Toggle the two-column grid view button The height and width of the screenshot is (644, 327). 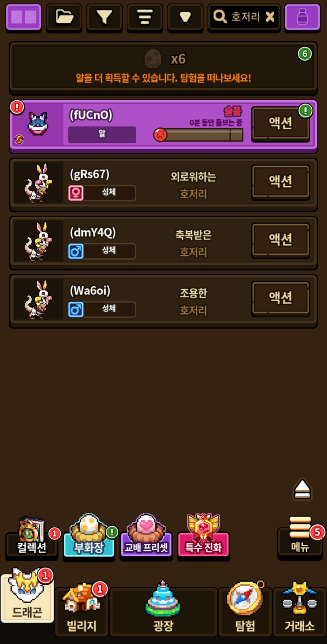(24, 17)
